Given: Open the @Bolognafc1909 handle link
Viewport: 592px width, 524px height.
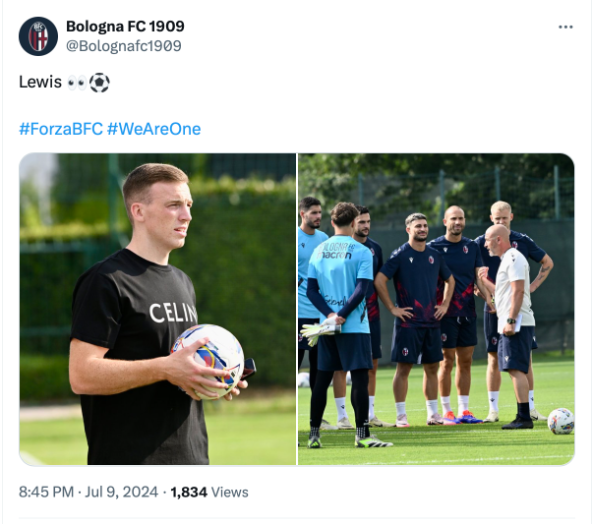Looking at the screenshot, I should tap(123, 46).
